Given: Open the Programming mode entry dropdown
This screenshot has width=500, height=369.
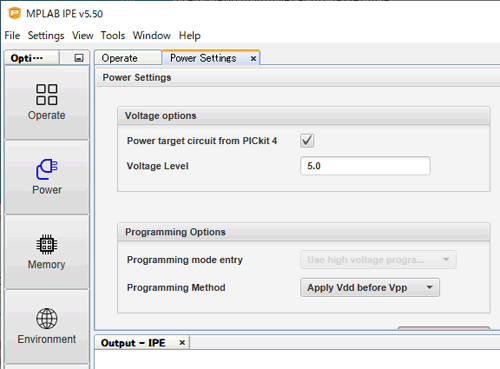Looking at the screenshot, I should click(x=378, y=260).
